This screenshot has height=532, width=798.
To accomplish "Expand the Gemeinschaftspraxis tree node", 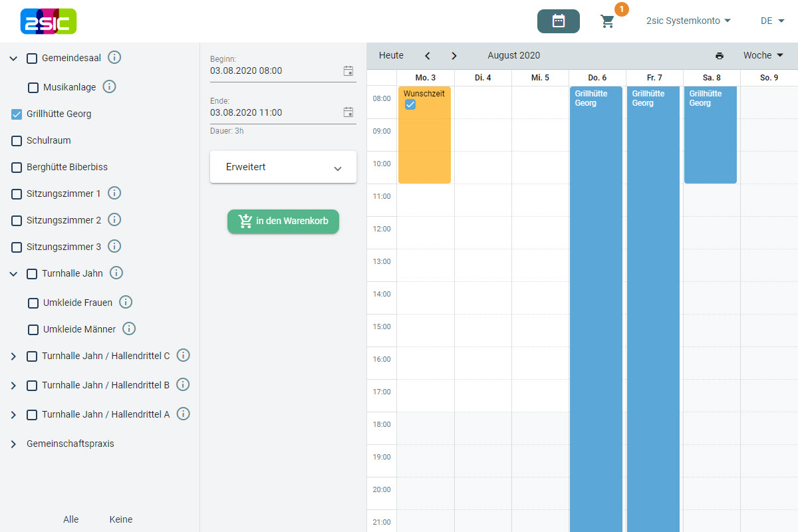I will click(13, 444).
